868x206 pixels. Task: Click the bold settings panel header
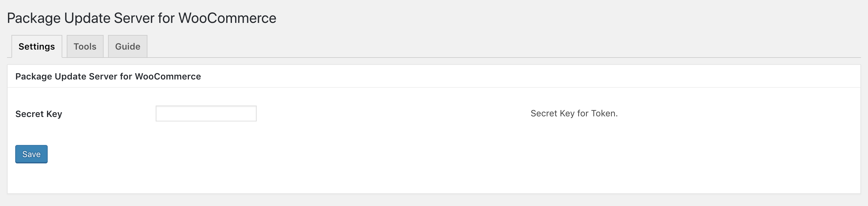click(108, 77)
